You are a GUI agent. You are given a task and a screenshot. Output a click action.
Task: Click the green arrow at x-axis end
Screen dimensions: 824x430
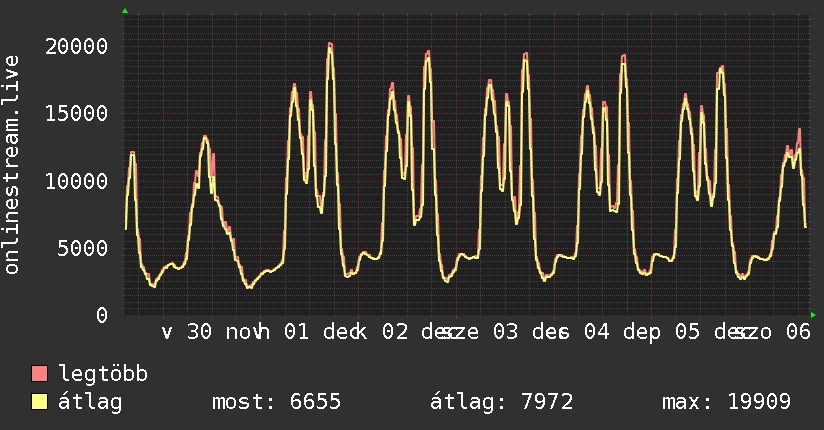point(813,315)
